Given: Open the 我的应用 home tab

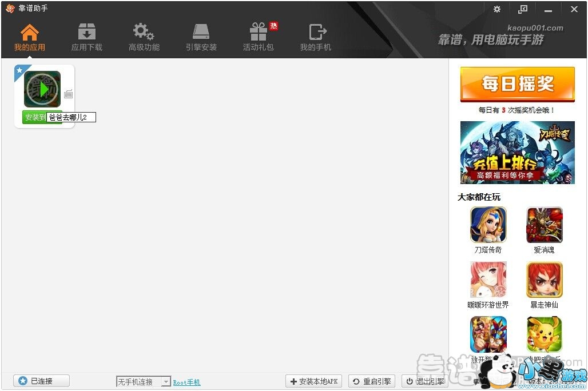Looking at the screenshot, I should pos(29,38).
